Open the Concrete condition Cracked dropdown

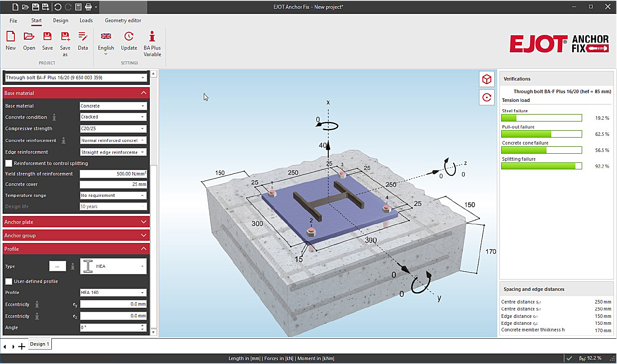pos(113,117)
